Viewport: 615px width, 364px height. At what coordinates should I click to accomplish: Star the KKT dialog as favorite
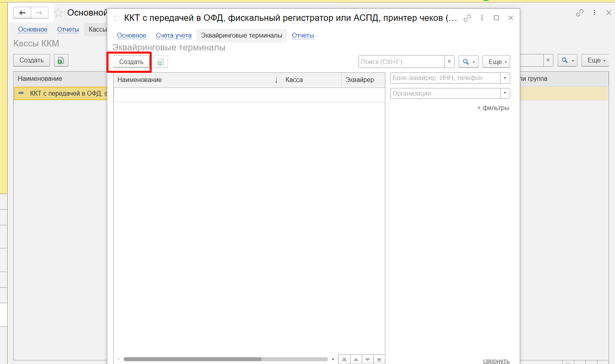click(x=116, y=18)
